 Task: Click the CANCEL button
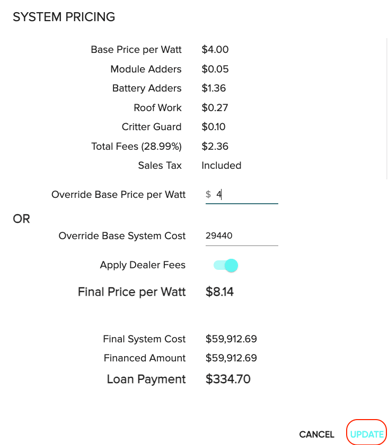pyautogui.click(x=316, y=434)
